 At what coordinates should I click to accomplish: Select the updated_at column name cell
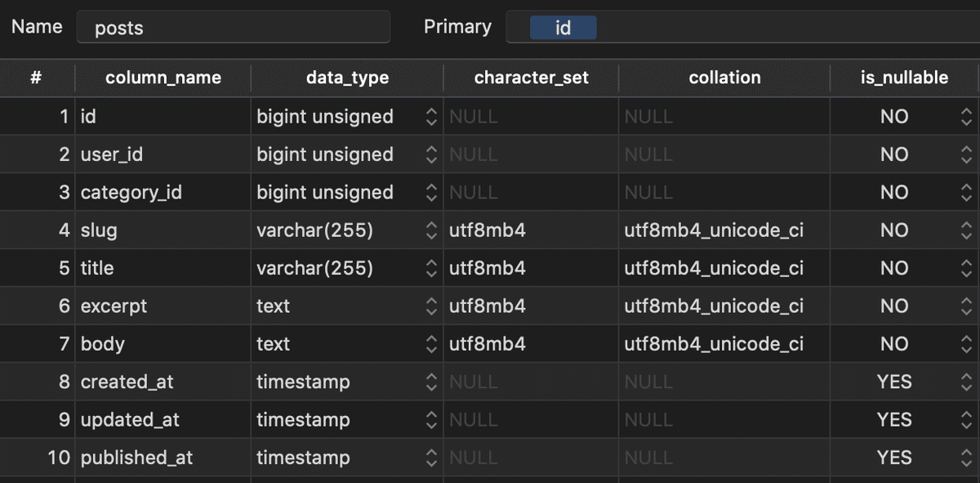pyautogui.click(x=130, y=420)
